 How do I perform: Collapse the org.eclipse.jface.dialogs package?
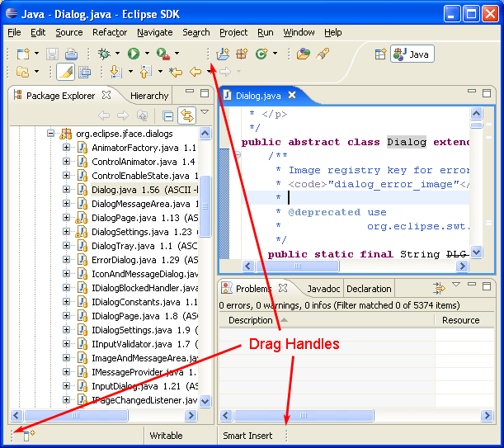click(50, 133)
